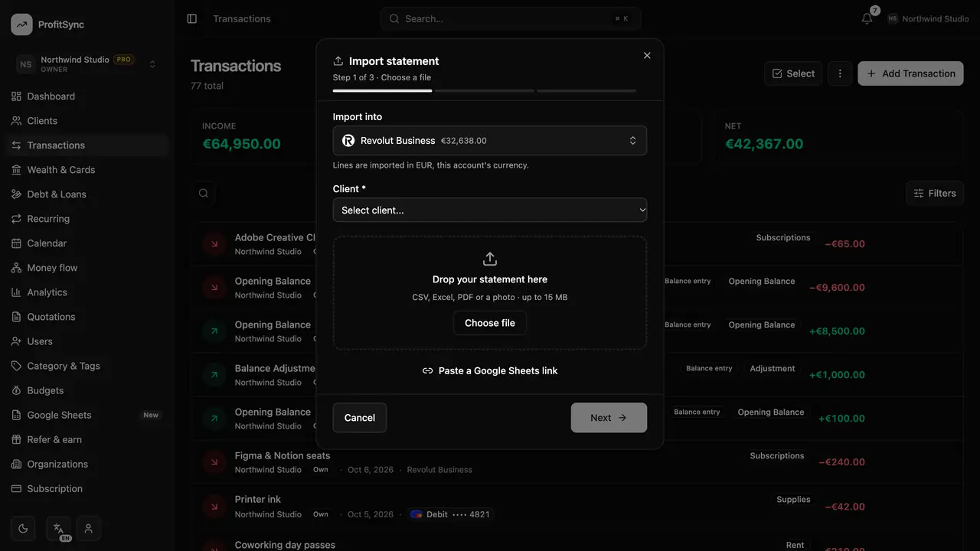This screenshot has width=980, height=551.
Task: Click the Debit 4821 card chip
Action: [x=450, y=514]
